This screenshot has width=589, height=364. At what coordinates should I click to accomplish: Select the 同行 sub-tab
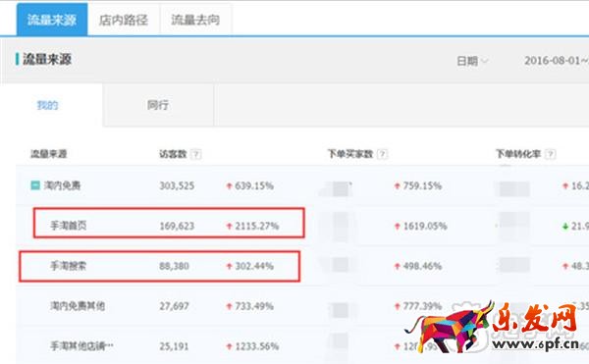pyautogui.click(x=158, y=105)
